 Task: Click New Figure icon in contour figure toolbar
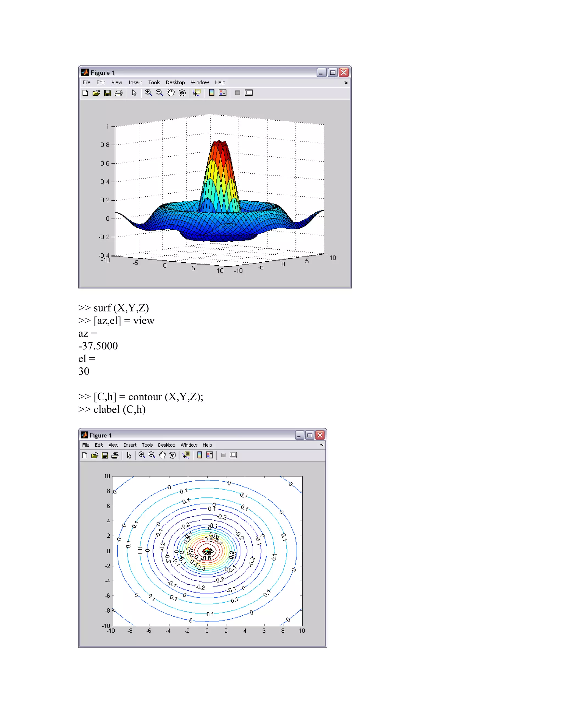tap(85, 455)
